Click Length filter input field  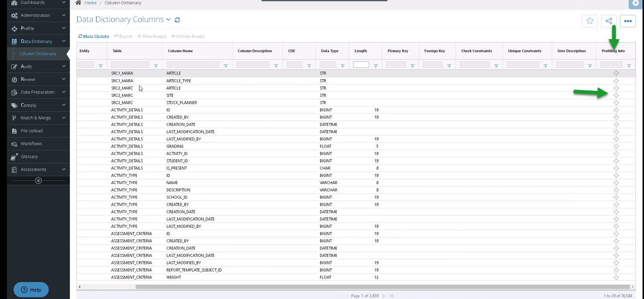(361, 64)
